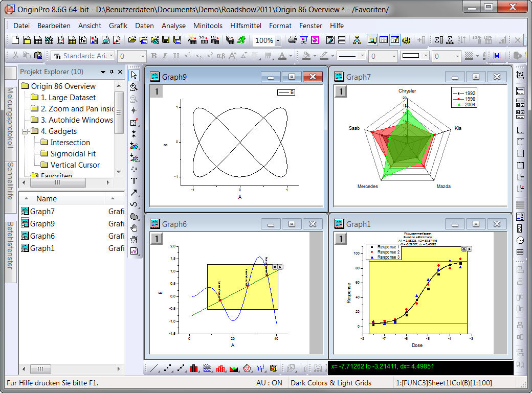Select the Screen Reader crosshair tool

134,110
